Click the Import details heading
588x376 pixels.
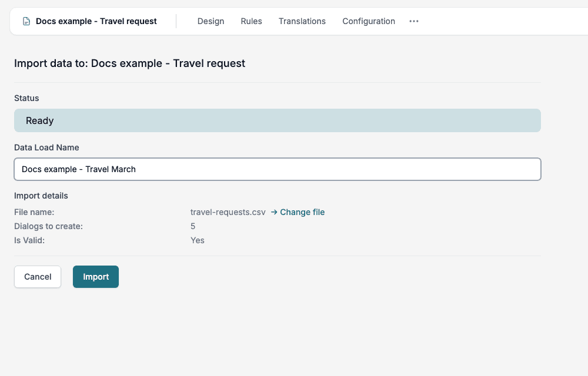click(x=41, y=196)
